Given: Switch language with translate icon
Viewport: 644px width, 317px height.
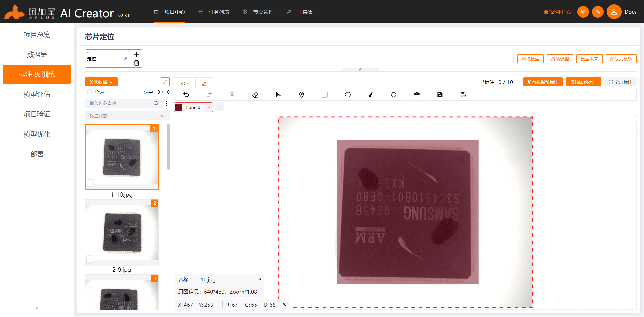Looking at the screenshot, I should pyautogui.click(x=598, y=12).
